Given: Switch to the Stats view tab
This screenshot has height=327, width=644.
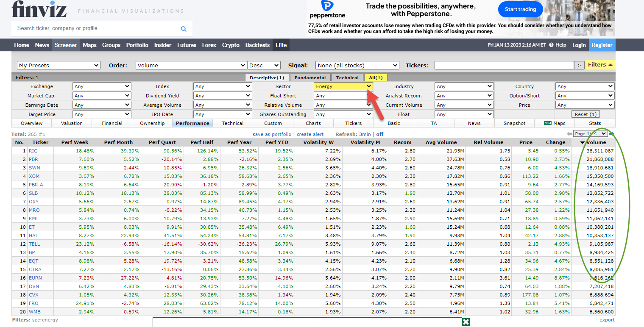Looking at the screenshot, I should click(x=595, y=123).
